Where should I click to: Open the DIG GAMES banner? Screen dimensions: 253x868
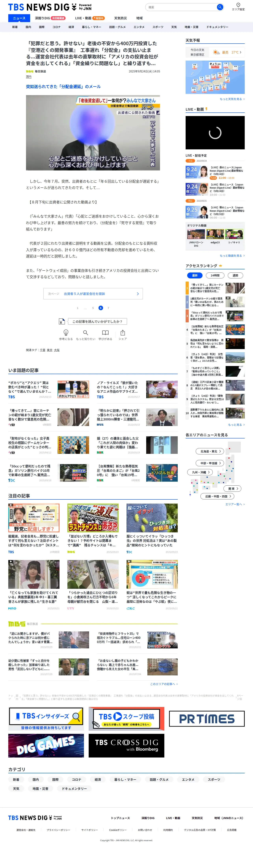click(46, 745)
